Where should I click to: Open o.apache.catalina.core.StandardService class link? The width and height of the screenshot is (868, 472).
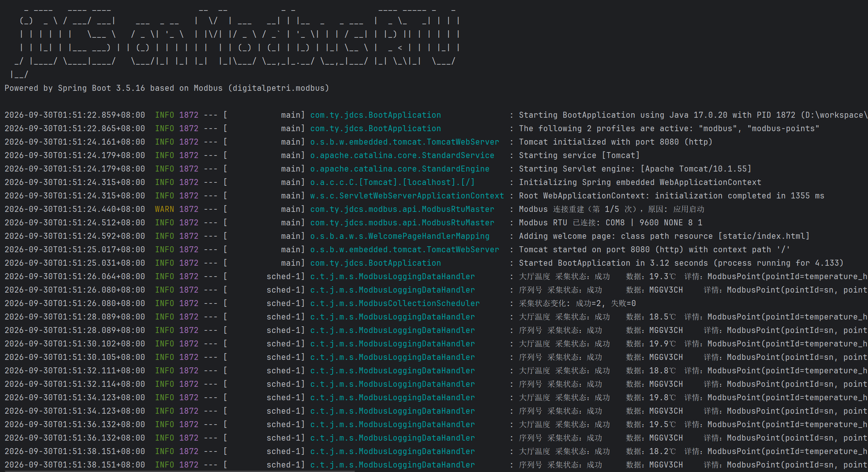point(402,155)
